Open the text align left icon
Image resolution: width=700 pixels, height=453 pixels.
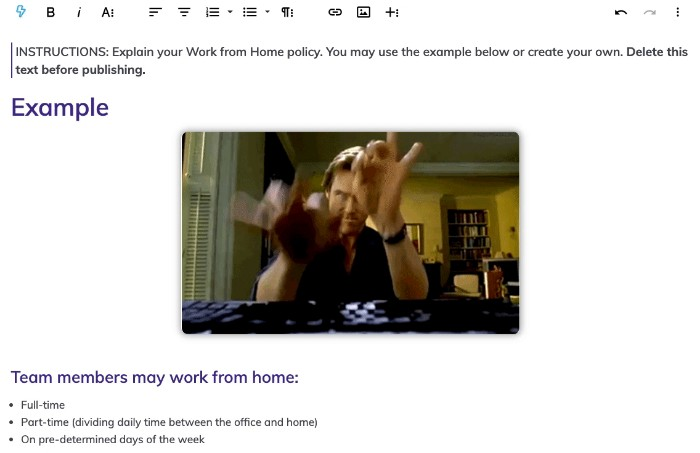tap(155, 12)
